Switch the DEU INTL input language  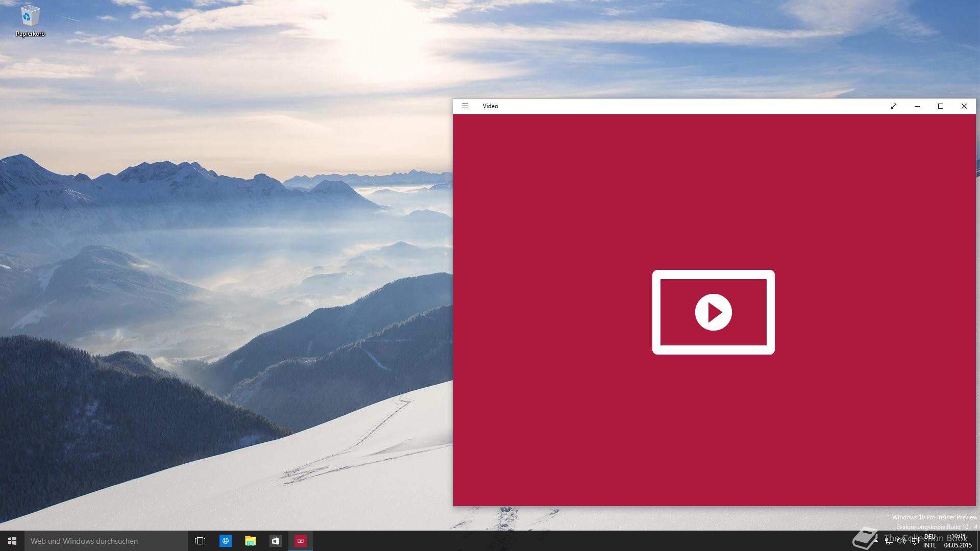pos(929,541)
